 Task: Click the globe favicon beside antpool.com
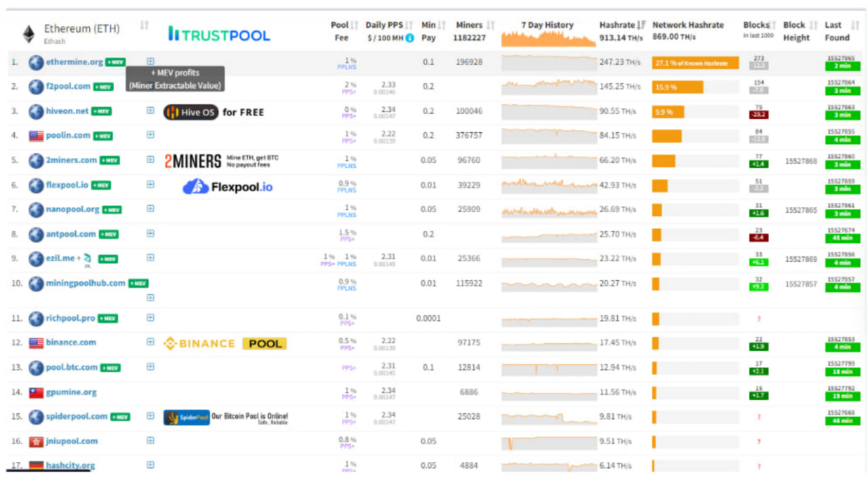(x=36, y=234)
